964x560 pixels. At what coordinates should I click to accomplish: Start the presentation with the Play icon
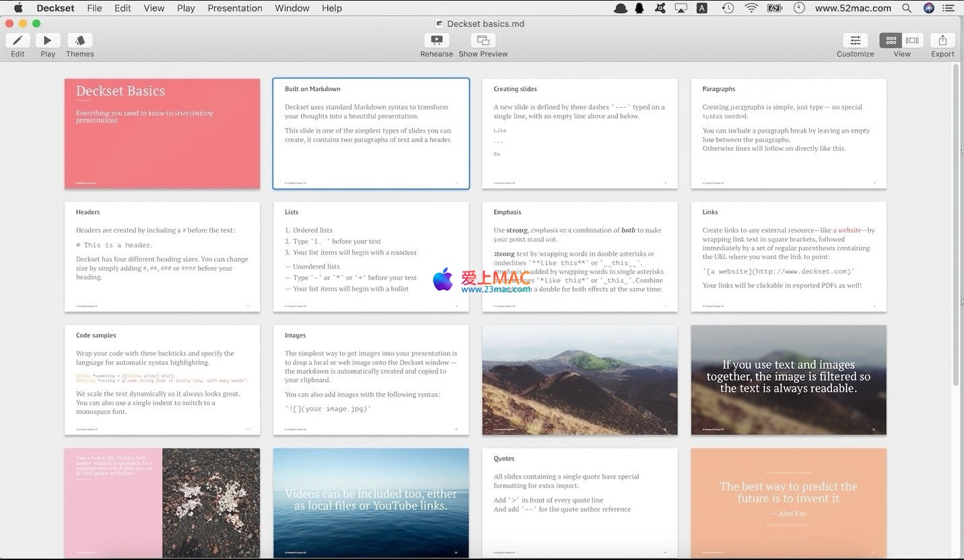48,41
